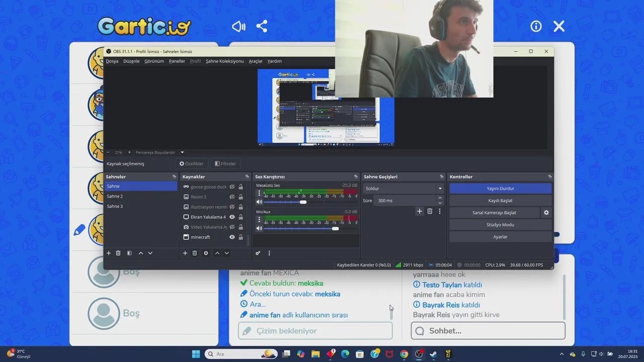644x362 pixels.
Task: Undock the Ses Karıştırıcı panel
Action: (356, 177)
